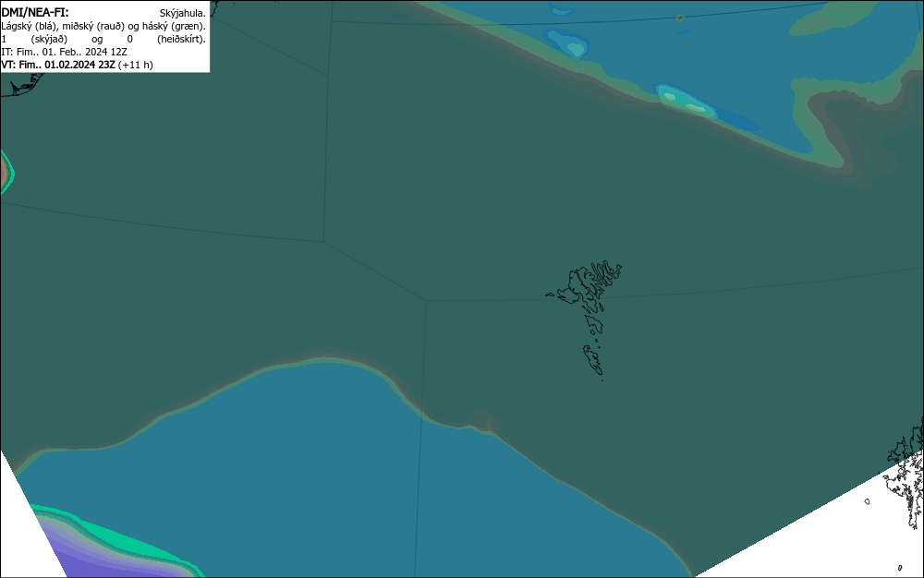Click the DMI/NEA-FI title text
This screenshot has width=924, height=578.
point(35,12)
